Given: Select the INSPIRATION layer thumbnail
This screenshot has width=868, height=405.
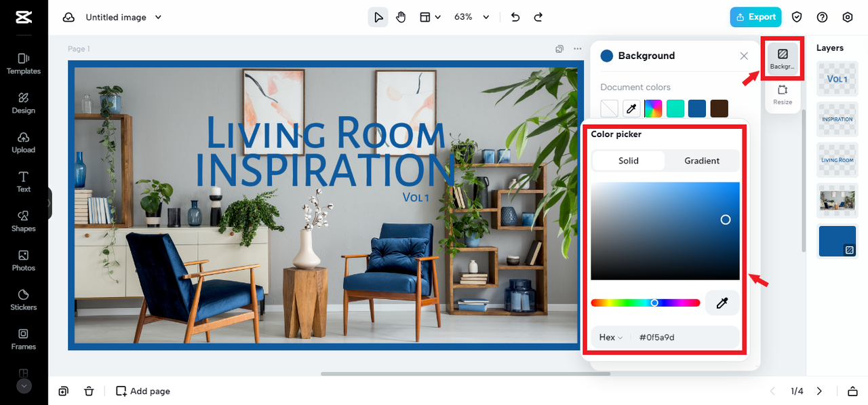Looking at the screenshot, I should click(x=837, y=119).
